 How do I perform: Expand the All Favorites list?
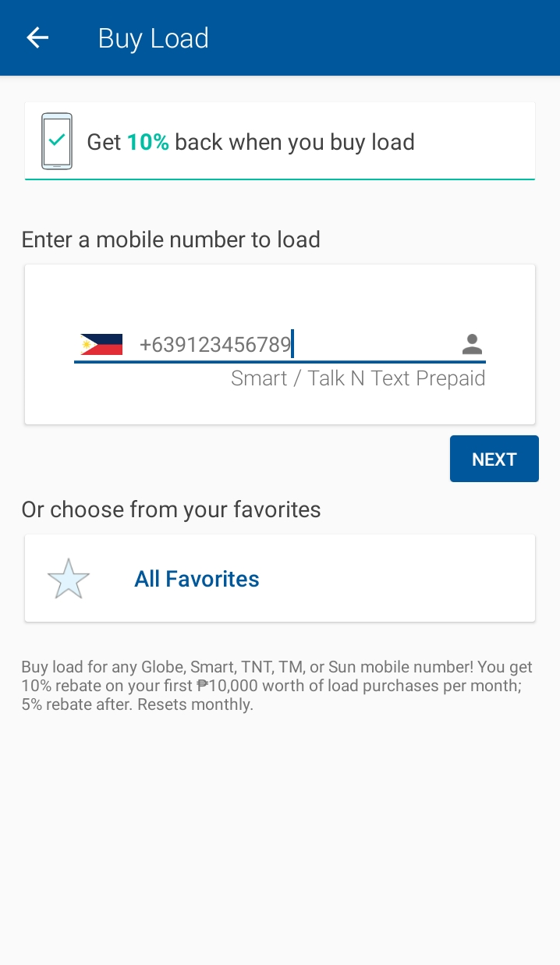[x=197, y=579]
